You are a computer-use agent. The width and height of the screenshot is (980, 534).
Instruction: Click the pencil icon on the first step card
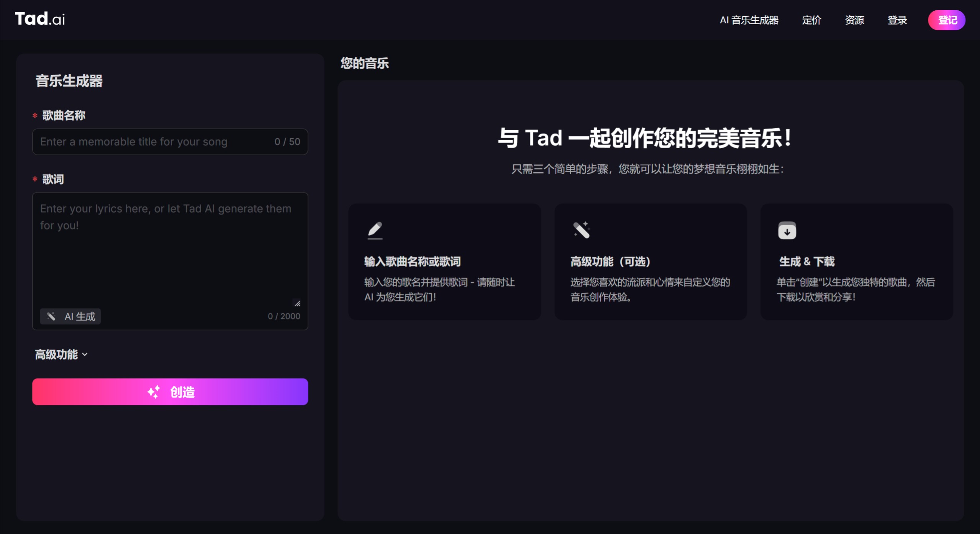[x=375, y=230]
